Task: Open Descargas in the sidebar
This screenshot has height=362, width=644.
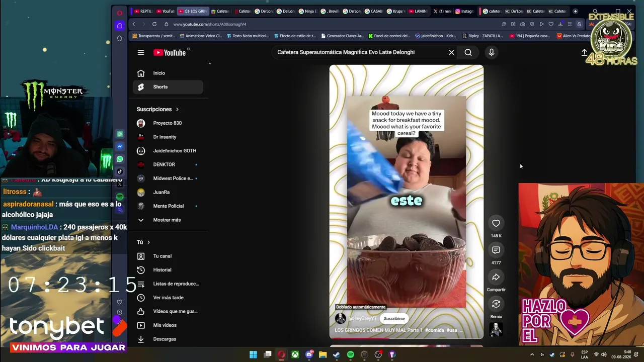Action: 168,339
